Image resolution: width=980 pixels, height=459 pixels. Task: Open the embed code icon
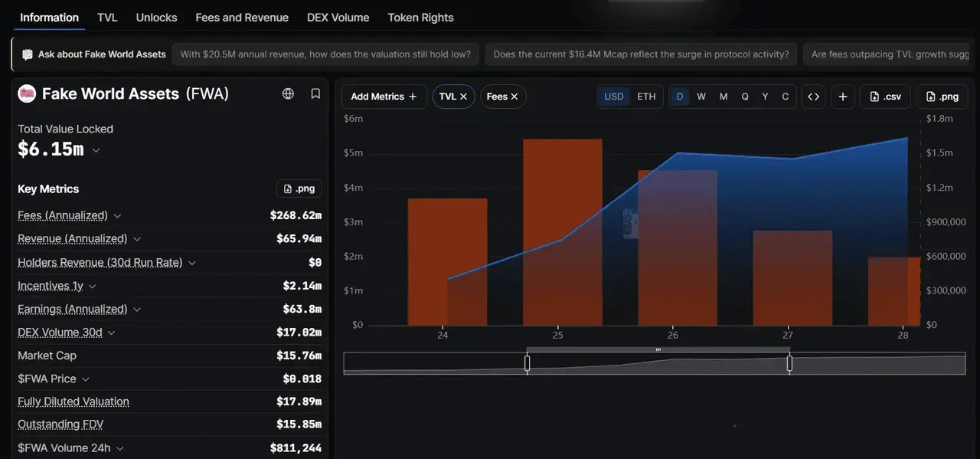814,97
